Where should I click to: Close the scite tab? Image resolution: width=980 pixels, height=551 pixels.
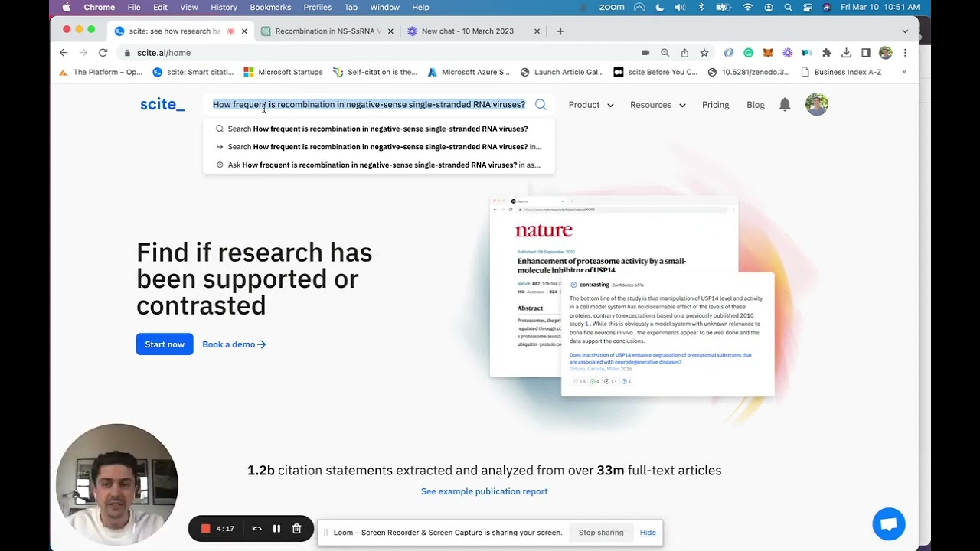click(244, 31)
